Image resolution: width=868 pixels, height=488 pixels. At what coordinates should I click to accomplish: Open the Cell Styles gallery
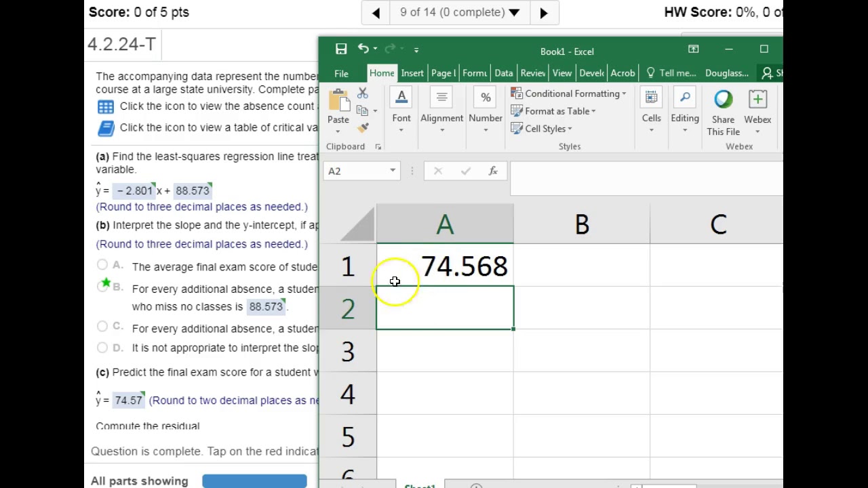pyautogui.click(x=541, y=129)
